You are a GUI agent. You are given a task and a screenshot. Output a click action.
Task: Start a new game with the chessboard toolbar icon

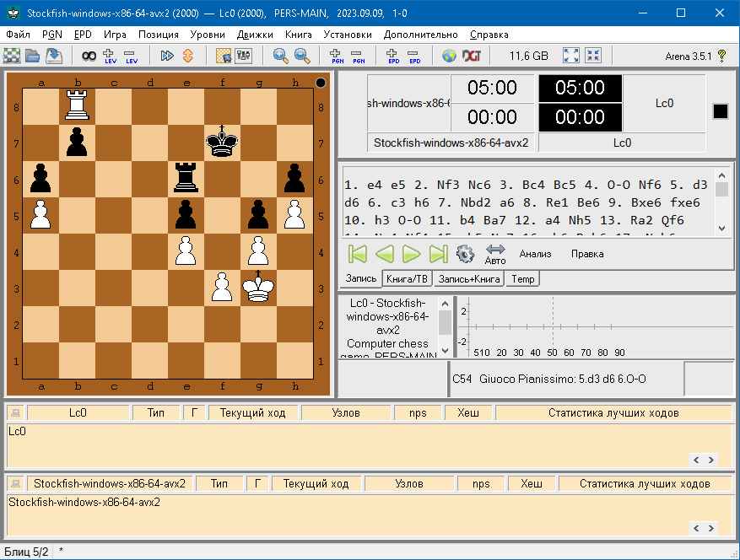tap(12, 56)
